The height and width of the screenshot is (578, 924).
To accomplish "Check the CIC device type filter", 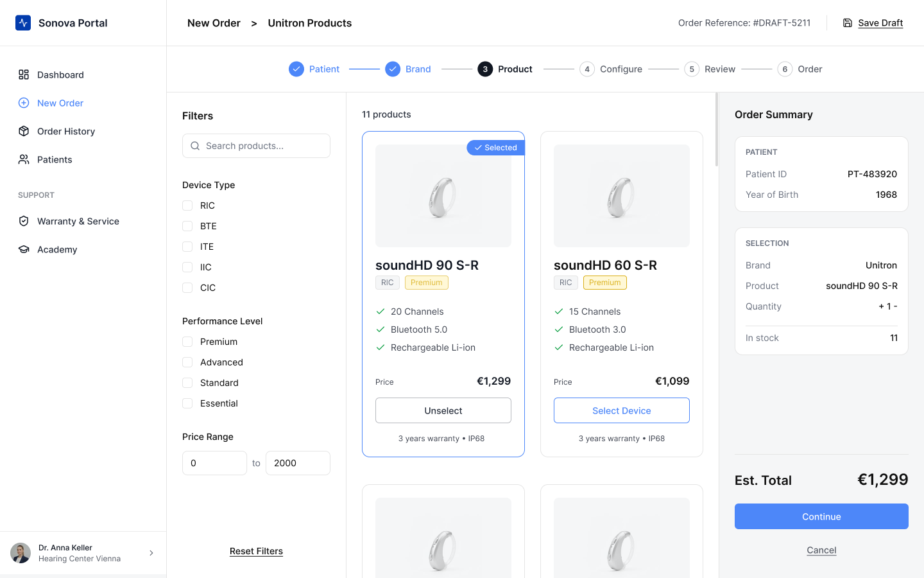I will pyautogui.click(x=187, y=288).
